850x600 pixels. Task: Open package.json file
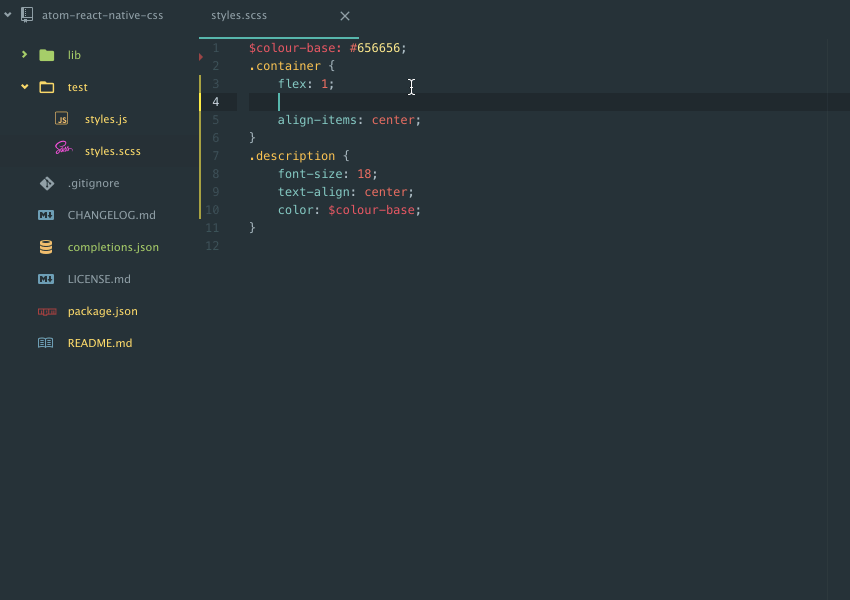pos(102,312)
